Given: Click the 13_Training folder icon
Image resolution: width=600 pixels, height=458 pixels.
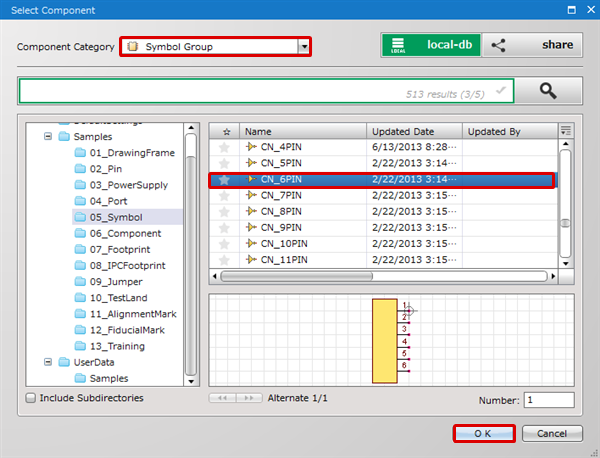Looking at the screenshot, I should [x=81, y=346].
